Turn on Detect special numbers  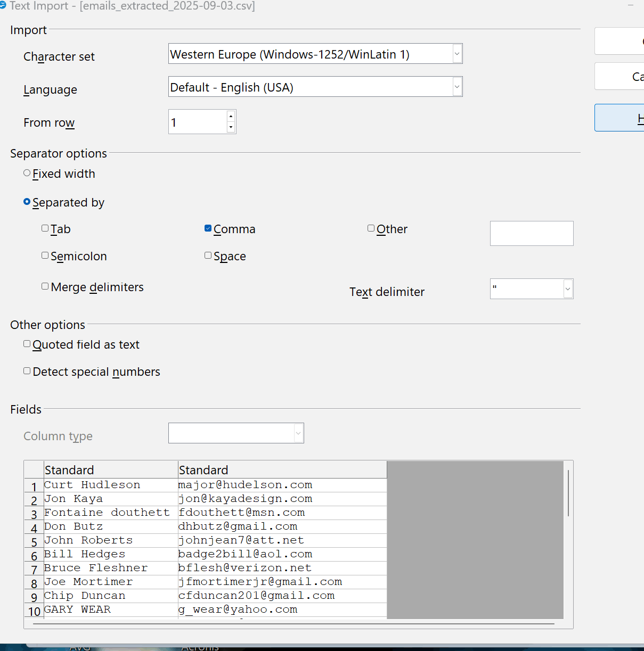pos(27,371)
